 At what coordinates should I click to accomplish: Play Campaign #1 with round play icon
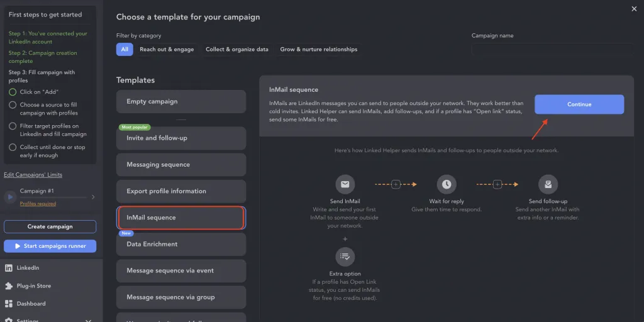(x=10, y=197)
